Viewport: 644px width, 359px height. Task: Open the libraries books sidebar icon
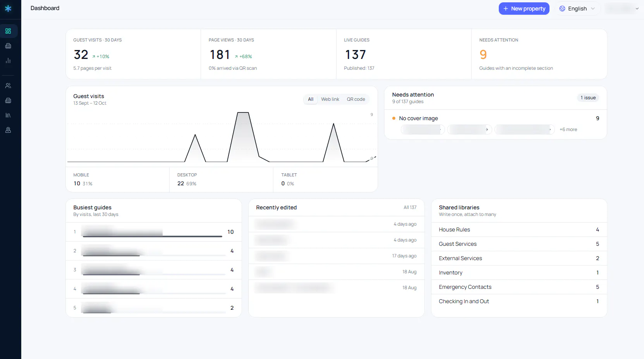(x=8, y=115)
